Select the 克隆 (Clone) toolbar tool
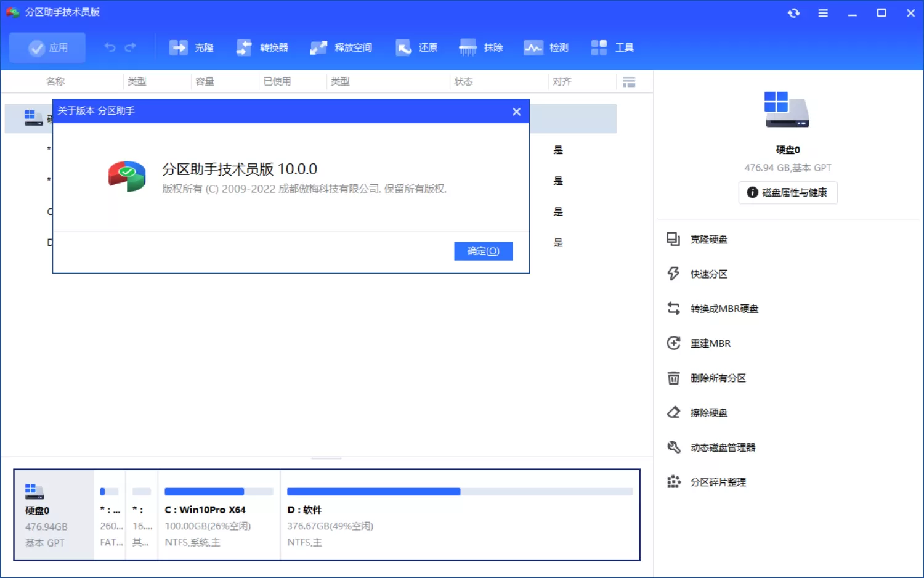 tap(192, 47)
